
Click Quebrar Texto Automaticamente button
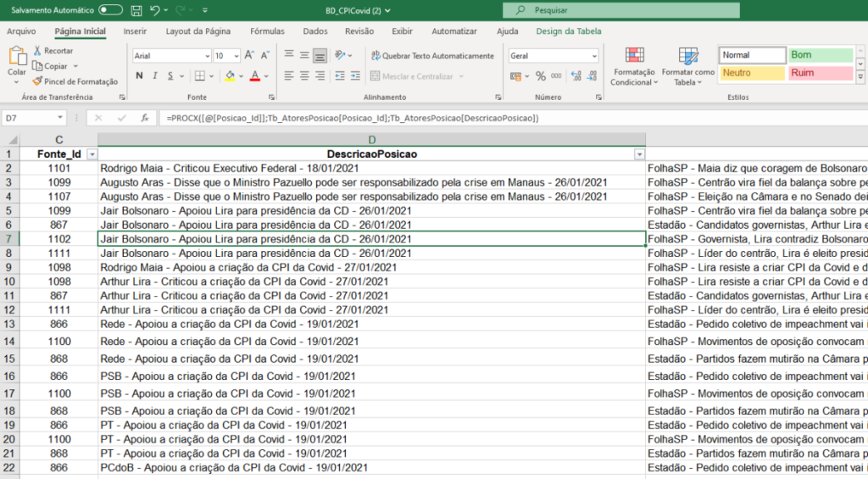[x=431, y=56]
